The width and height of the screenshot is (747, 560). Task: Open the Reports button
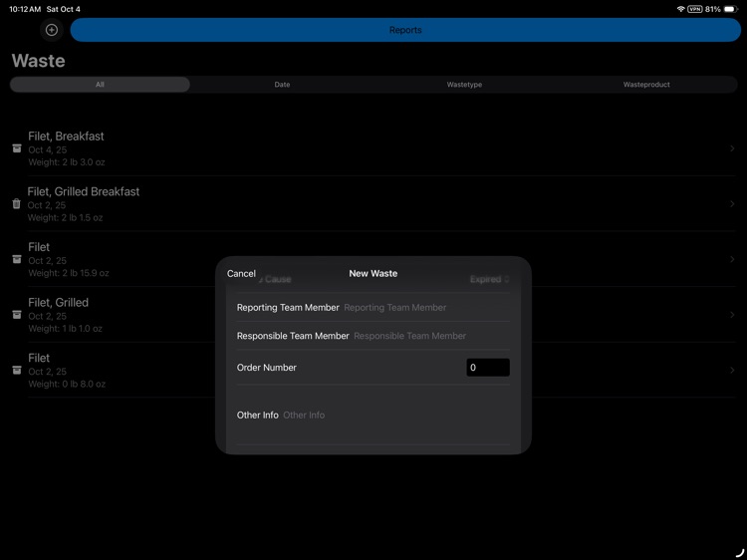405,30
